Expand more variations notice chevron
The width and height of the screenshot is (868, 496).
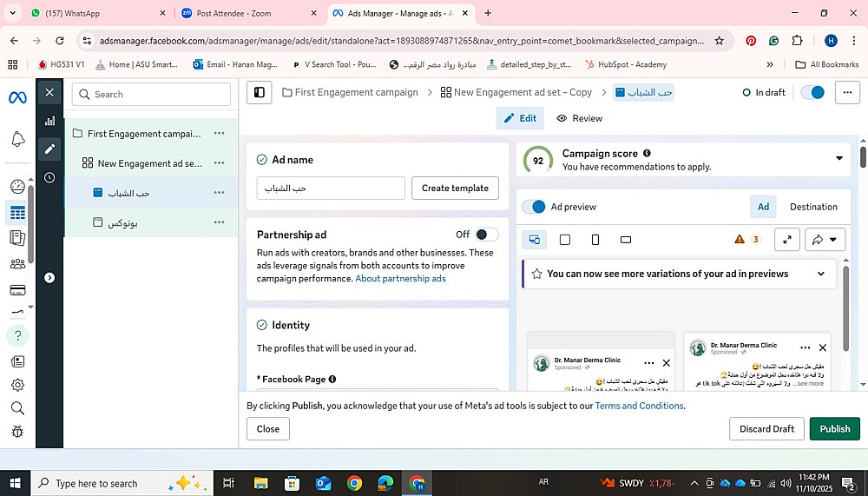[820, 274]
